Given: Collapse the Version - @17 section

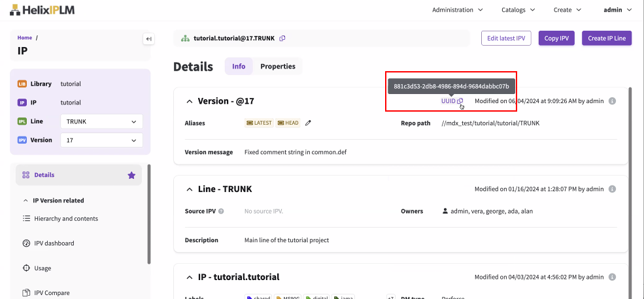Looking at the screenshot, I should [190, 102].
